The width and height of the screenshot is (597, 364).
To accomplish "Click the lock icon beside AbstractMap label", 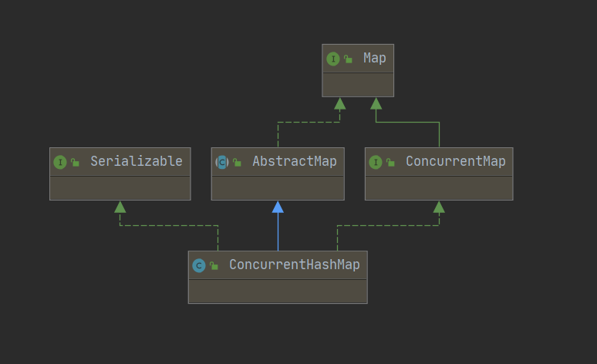I will point(237,162).
